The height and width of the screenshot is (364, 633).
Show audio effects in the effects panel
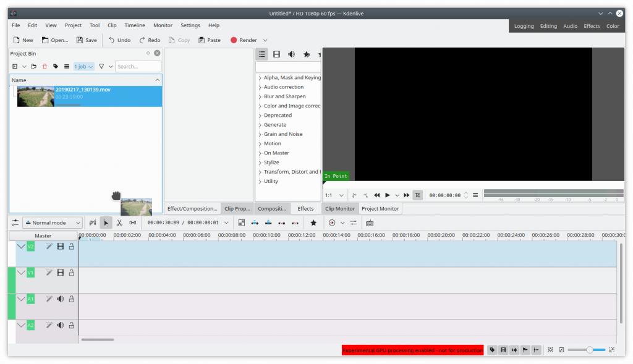click(291, 54)
